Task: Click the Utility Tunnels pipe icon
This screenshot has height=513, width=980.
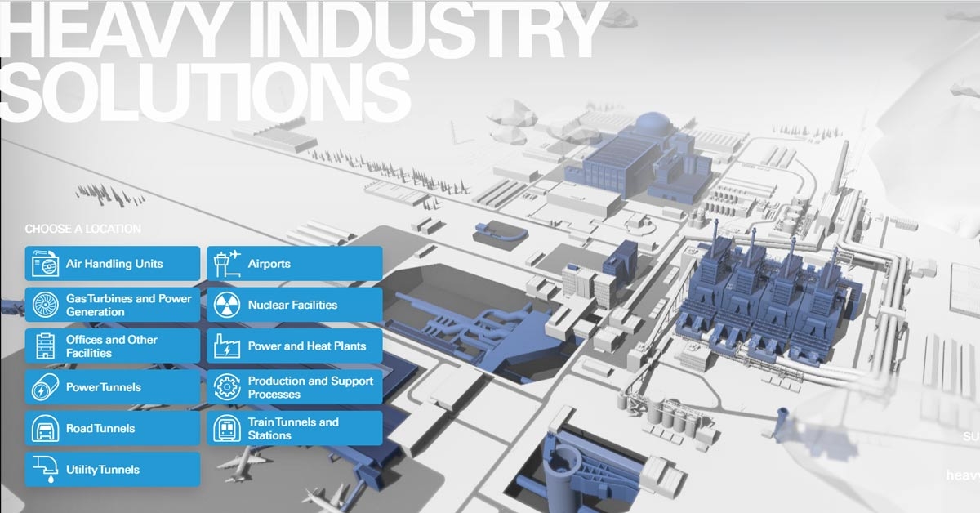Action: coord(44,470)
